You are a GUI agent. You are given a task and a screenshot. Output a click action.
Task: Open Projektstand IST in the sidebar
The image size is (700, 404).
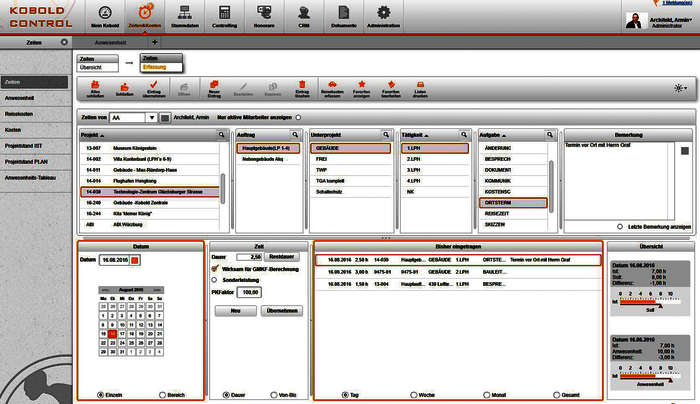click(x=36, y=146)
